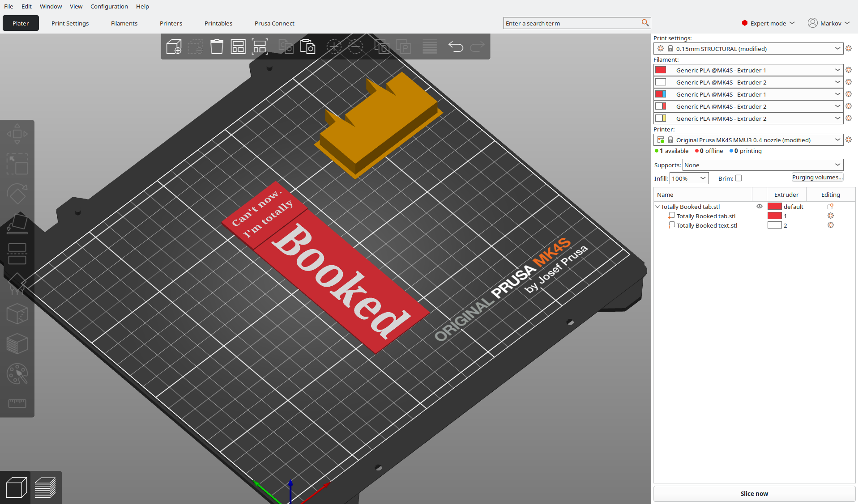858x504 pixels.
Task: Open the Help menu
Action: (x=142, y=6)
